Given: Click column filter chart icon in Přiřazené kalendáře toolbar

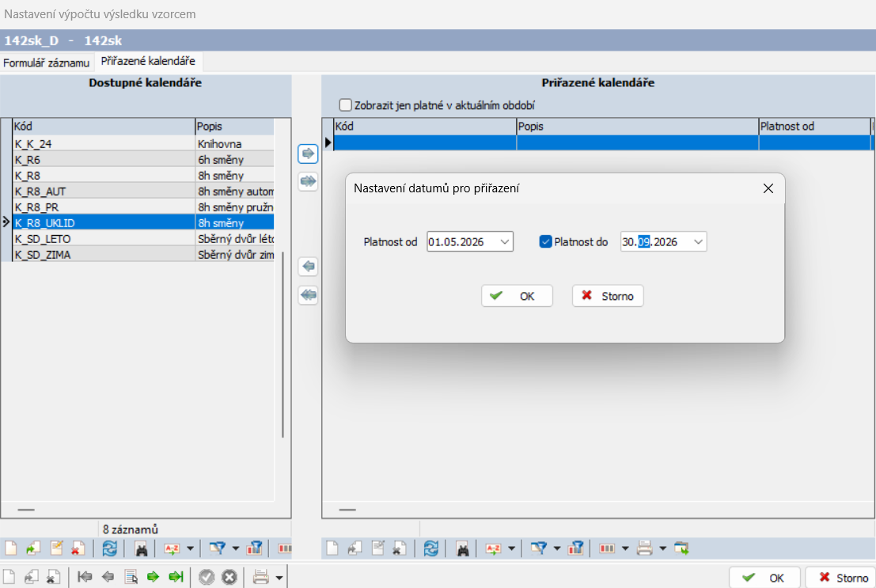Looking at the screenshot, I should 575,548.
